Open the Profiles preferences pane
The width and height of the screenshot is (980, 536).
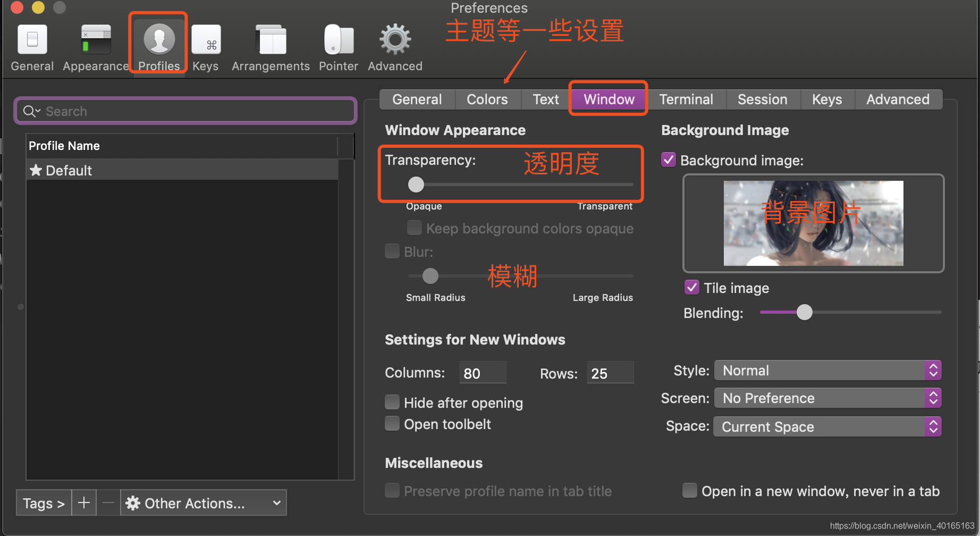pos(158,43)
